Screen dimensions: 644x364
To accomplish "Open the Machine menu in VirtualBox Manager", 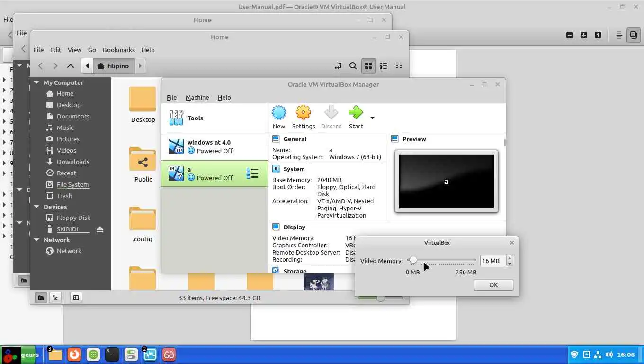I will coord(197,97).
